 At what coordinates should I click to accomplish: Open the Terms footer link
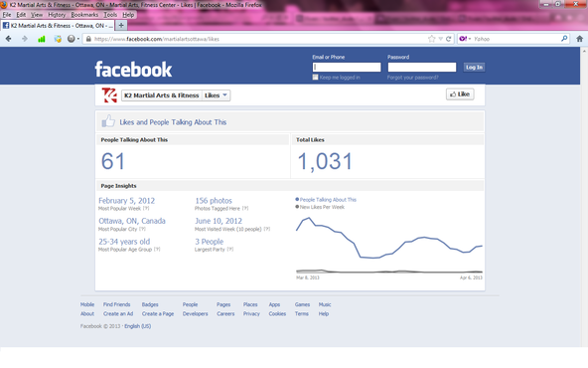point(302,314)
